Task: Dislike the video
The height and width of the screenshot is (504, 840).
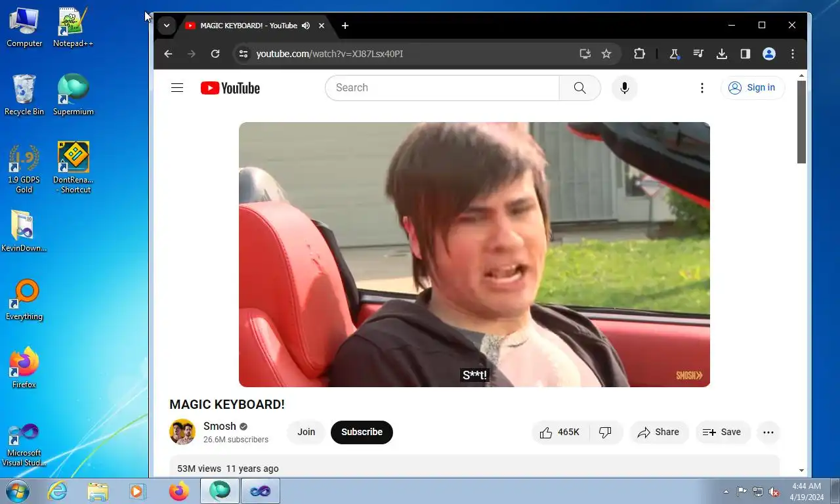Action: pos(606,432)
